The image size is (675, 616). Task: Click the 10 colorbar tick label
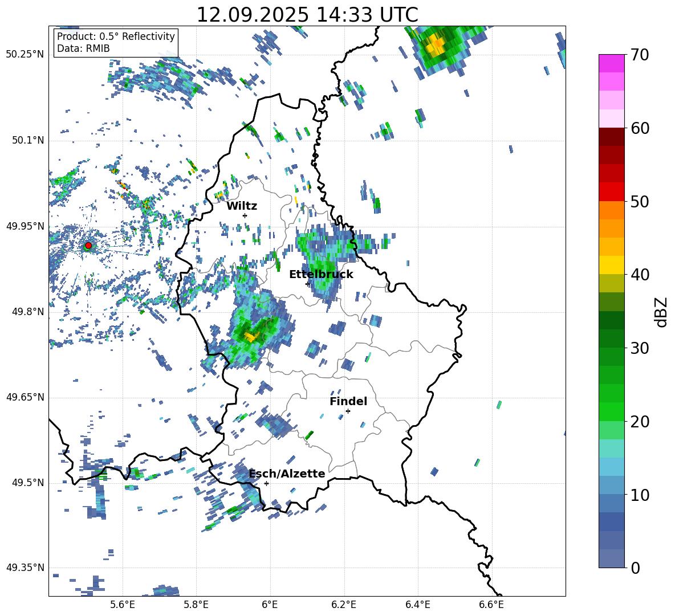coord(639,495)
